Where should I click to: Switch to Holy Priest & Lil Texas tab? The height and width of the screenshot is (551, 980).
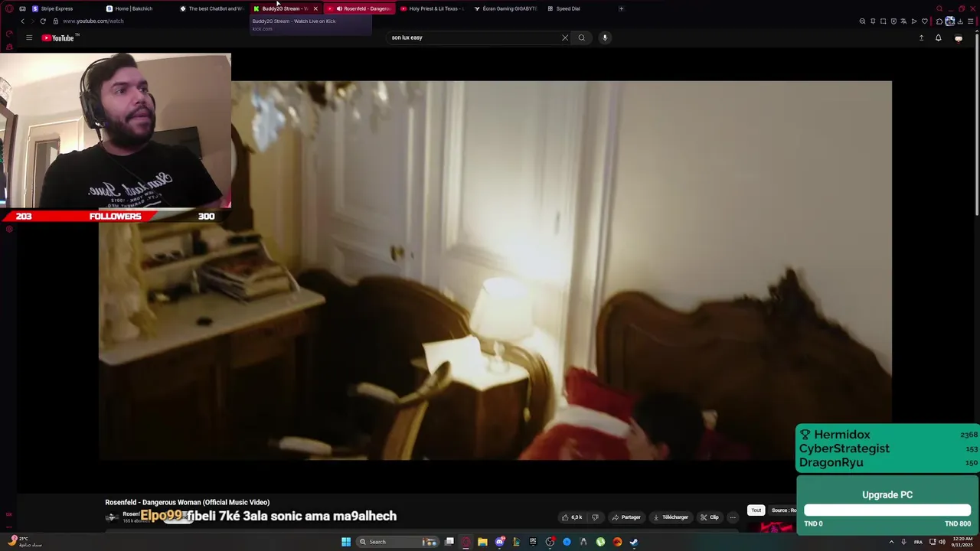pyautogui.click(x=433, y=8)
